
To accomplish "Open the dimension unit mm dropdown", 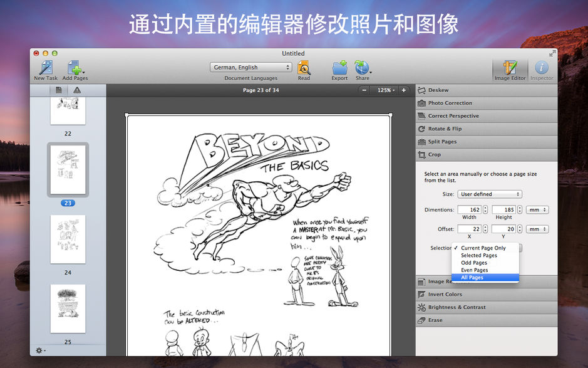I will coord(537,209).
